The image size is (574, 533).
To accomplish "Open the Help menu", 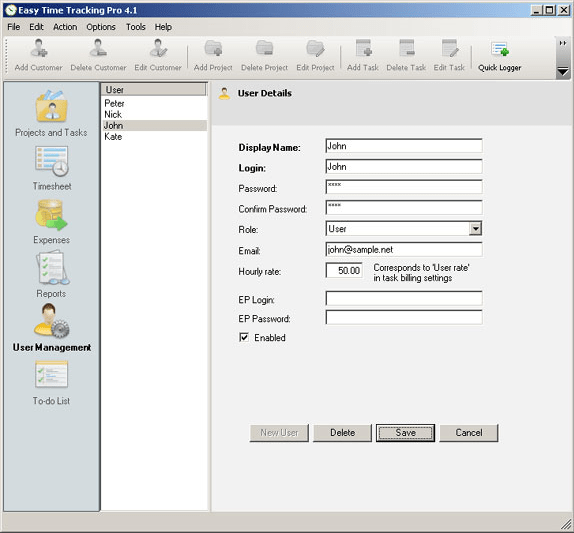I will 163,27.
